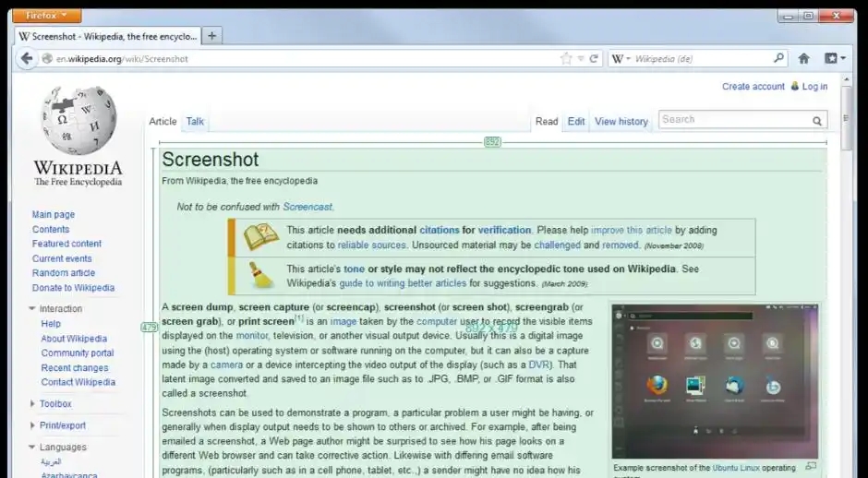Open the Arabic language link
Image resolution: width=868 pixels, height=478 pixels.
point(51,462)
